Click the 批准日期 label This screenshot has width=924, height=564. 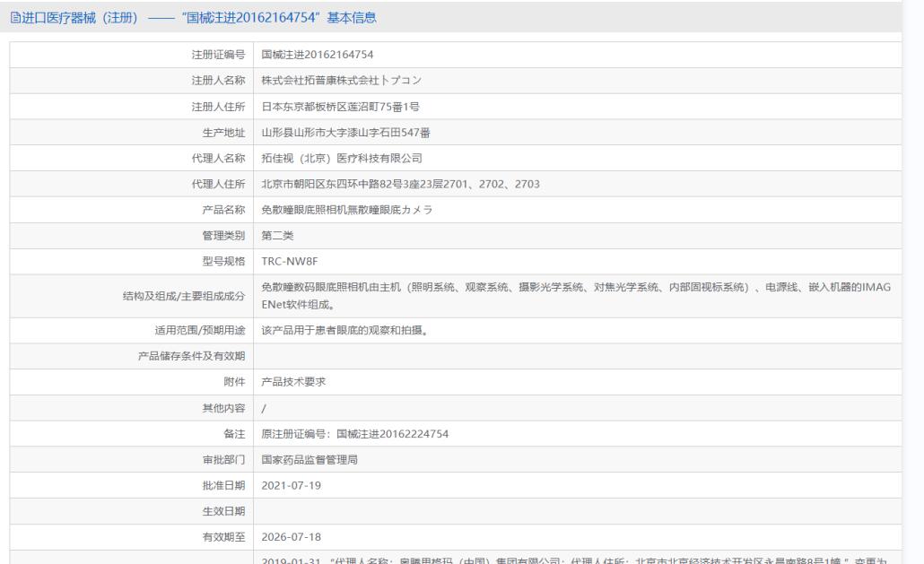[223, 486]
